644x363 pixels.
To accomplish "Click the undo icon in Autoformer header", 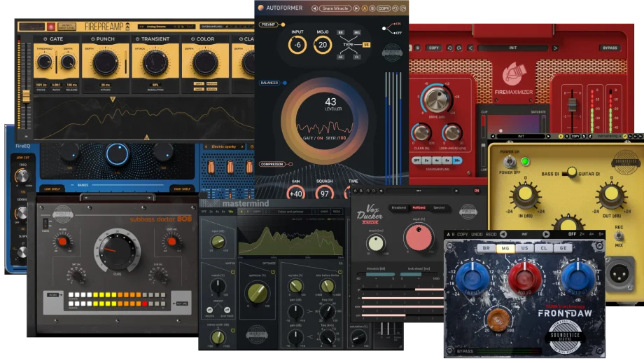I will [395, 8].
